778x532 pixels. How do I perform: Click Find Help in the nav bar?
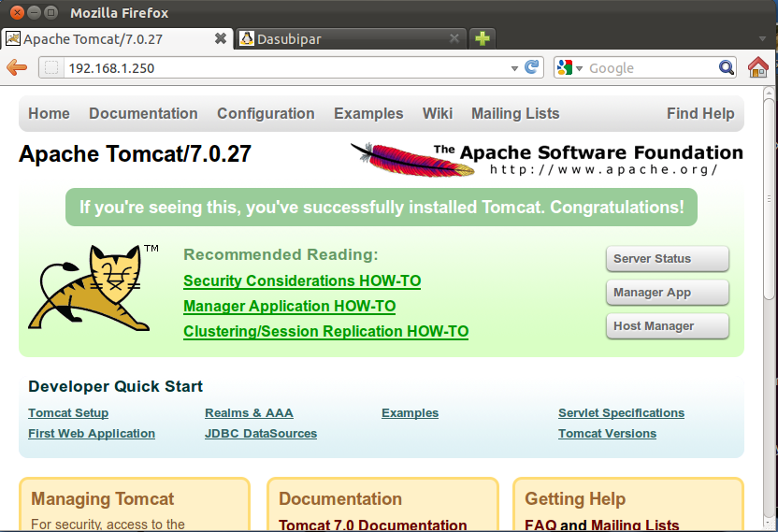click(x=700, y=114)
